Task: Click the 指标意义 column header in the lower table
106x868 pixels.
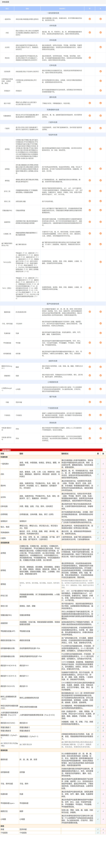Action: click(x=65, y=454)
